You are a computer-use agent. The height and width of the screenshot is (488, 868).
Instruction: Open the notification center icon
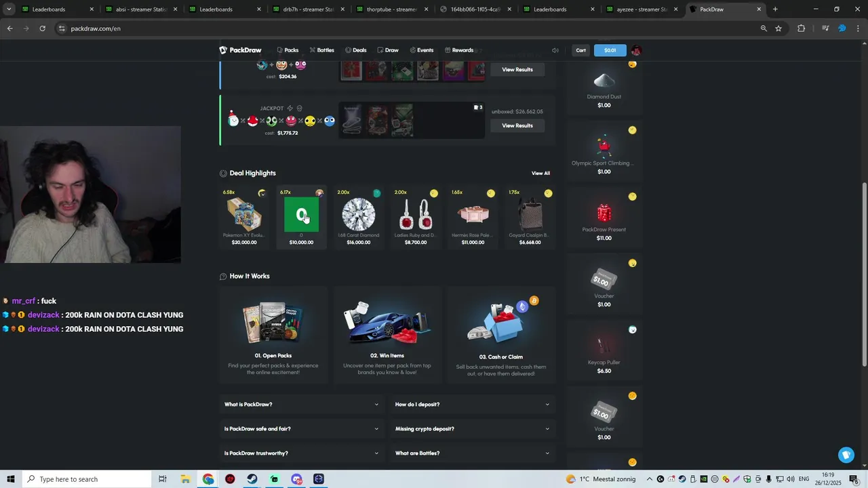[x=854, y=479]
